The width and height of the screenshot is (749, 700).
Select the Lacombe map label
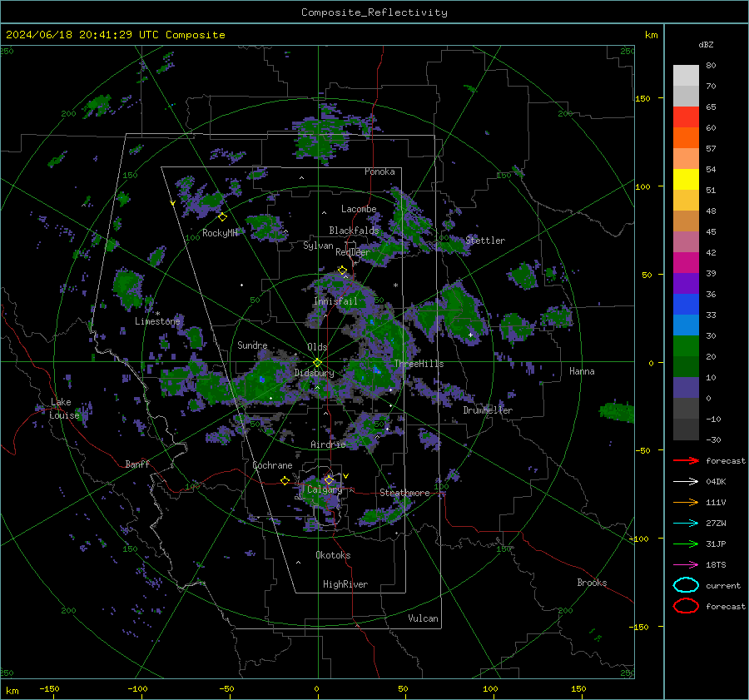[x=359, y=209]
